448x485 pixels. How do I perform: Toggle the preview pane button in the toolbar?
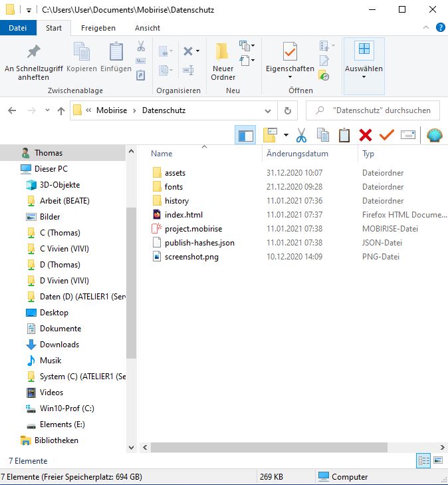pos(245,136)
